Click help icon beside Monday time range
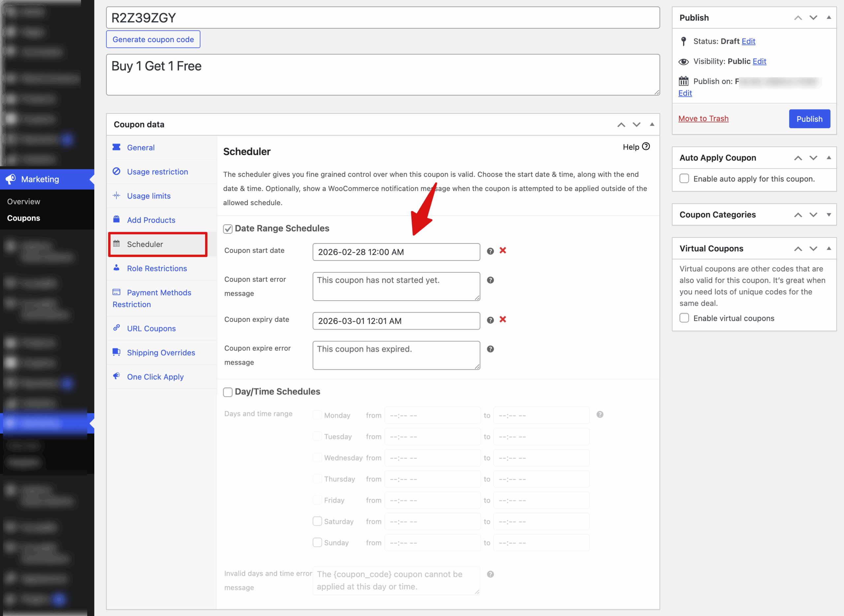Screen dimensions: 844x616 [600, 415]
